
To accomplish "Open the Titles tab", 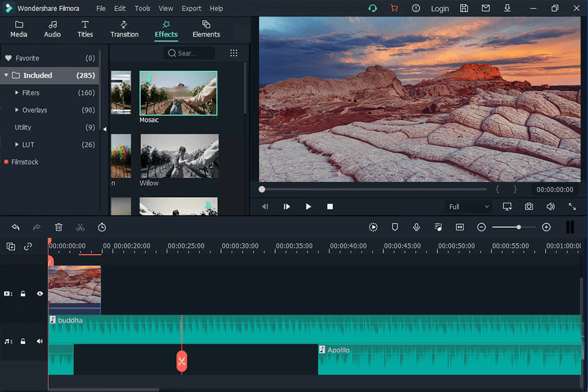I will point(85,29).
